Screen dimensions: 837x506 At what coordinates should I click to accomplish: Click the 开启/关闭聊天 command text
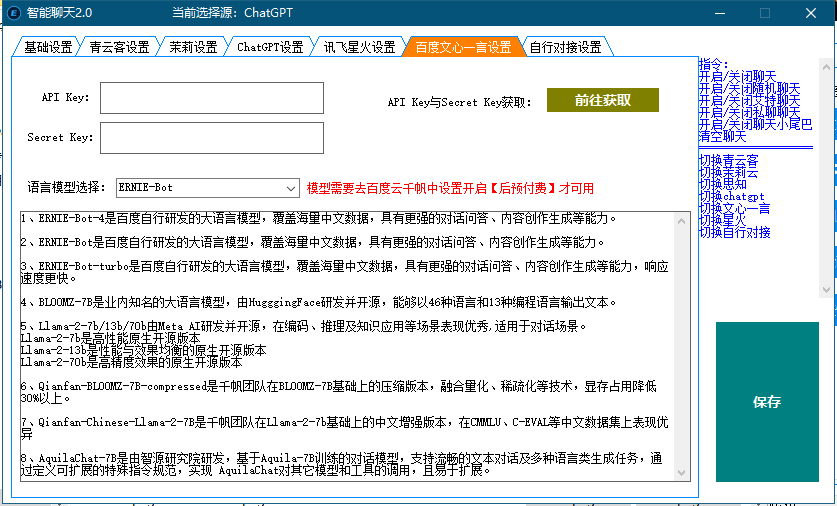tap(737, 77)
